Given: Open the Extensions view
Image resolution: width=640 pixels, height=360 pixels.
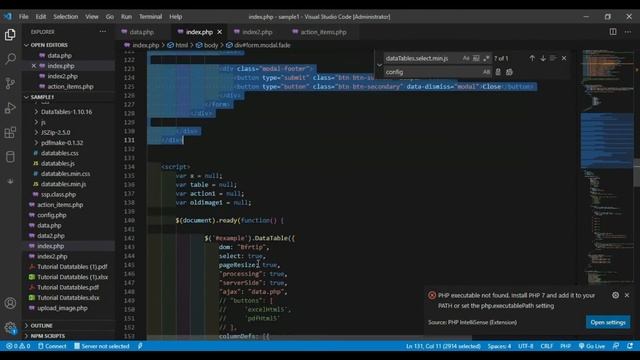Looking at the screenshot, I should pos(10,133).
